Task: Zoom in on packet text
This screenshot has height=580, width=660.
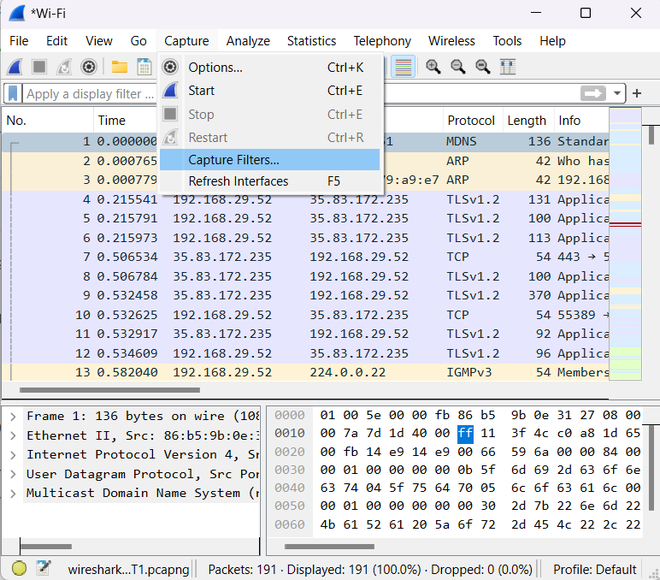Action: tap(433, 67)
